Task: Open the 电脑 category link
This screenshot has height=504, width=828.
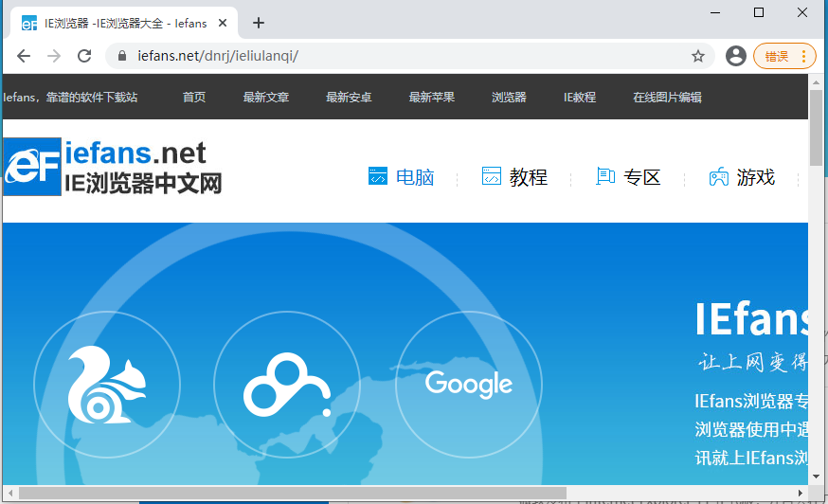Action: point(415,177)
